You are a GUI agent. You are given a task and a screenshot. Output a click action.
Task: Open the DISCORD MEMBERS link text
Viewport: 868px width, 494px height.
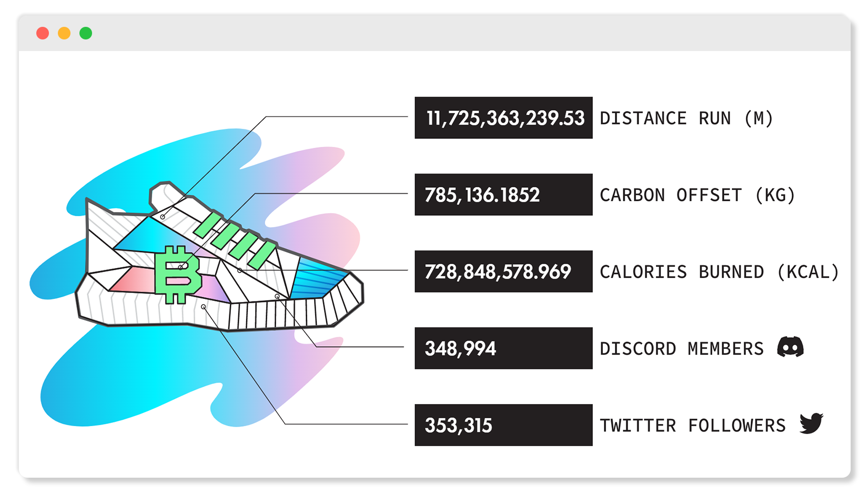[x=681, y=349]
